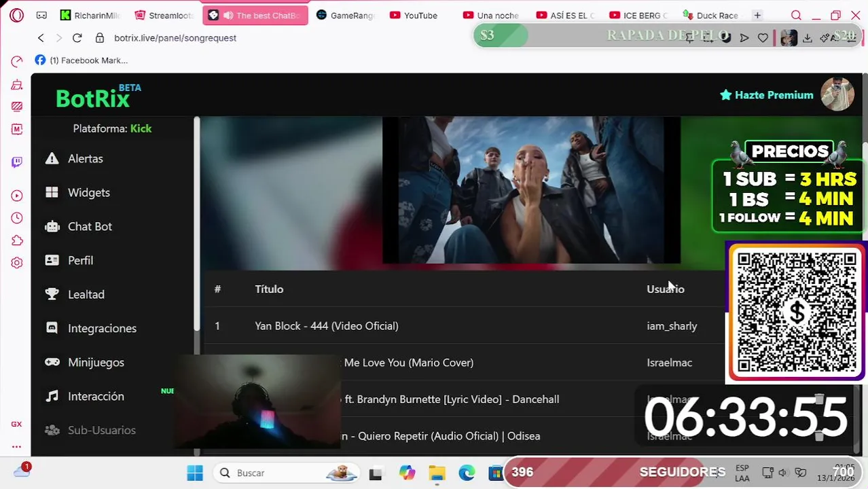Click the Usuario column header
Image resolution: width=868 pixels, height=489 pixels.
666,289
